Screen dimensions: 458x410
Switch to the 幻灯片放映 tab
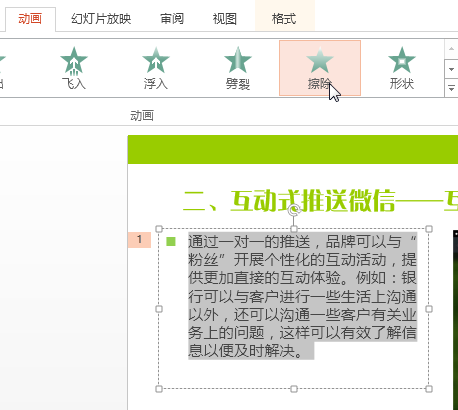pyautogui.click(x=101, y=19)
